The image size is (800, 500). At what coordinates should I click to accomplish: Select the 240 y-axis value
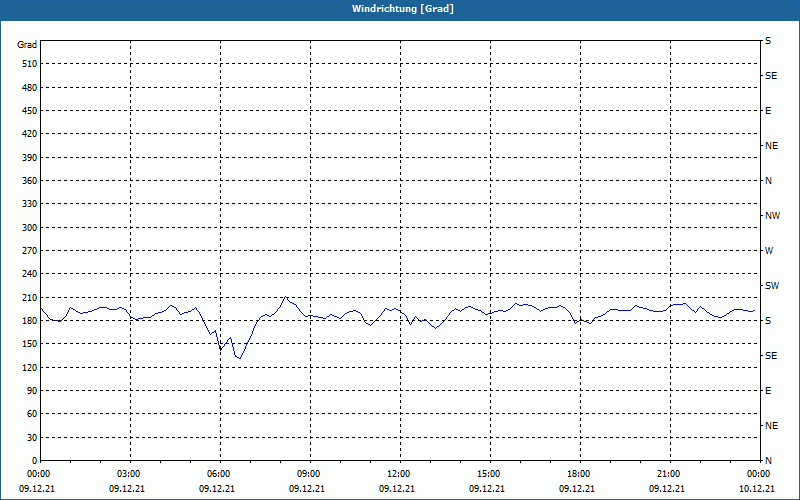coord(30,274)
